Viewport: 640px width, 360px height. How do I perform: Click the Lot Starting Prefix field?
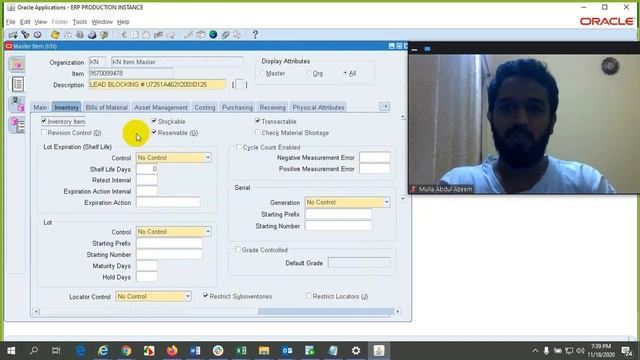[169, 243]
